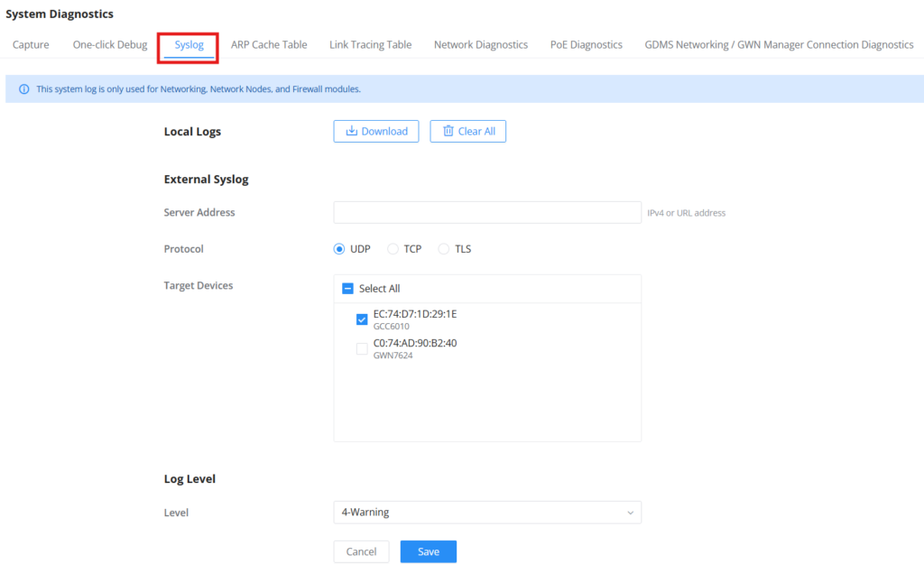Uncheck device EC:74:D7:1D:29:1E checkbox
Viewport: 924px width, 564px height.
coord(362,319)
